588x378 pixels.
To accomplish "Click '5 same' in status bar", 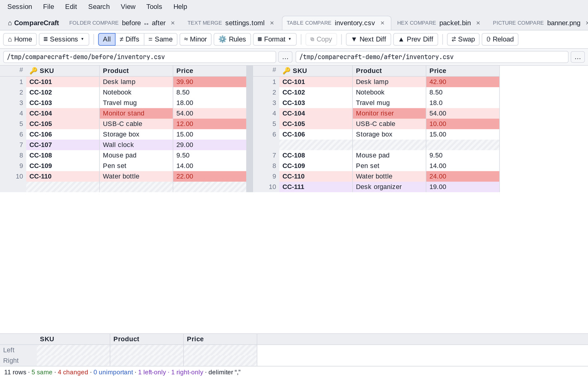I will 42,372.
